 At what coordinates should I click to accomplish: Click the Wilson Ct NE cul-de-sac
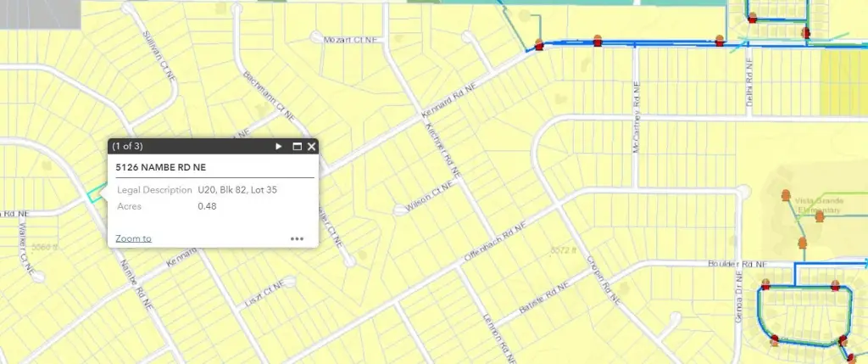click(x=400, y=210)
